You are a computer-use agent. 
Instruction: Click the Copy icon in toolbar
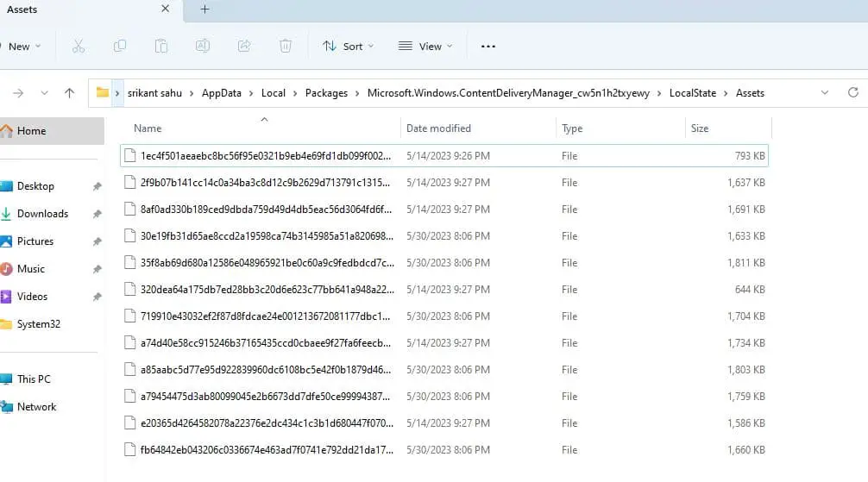click(120, 47)
